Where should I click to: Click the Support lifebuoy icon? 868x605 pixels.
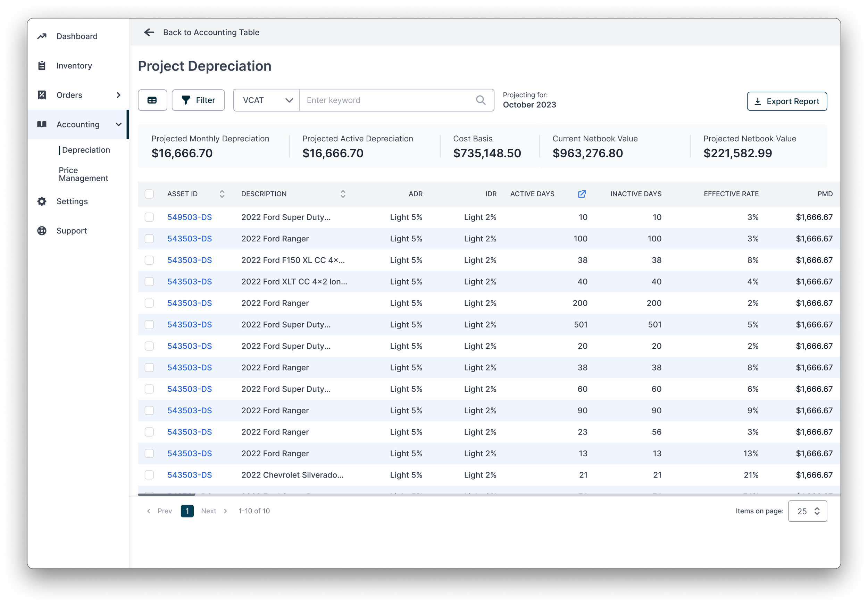point(42,231)
